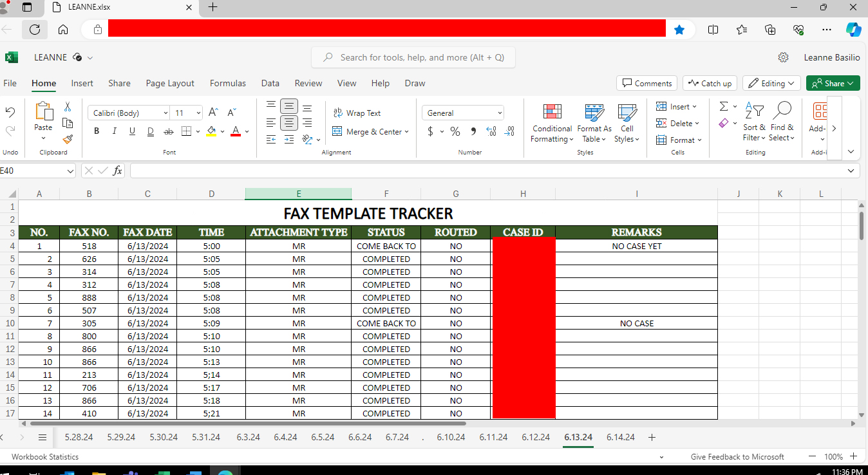Toggle Strikethrough formatting
The image size is (868, 475).
(x=169, y=131)
